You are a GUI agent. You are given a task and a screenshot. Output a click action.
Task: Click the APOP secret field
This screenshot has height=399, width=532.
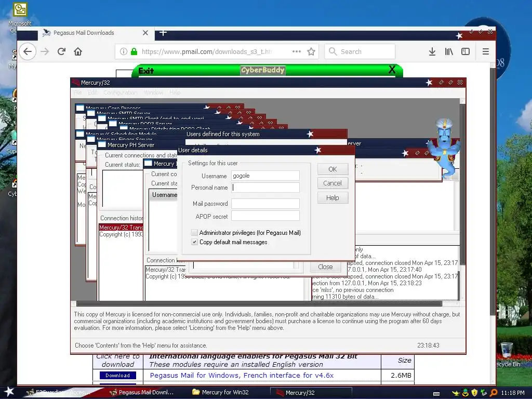[265, 216]
